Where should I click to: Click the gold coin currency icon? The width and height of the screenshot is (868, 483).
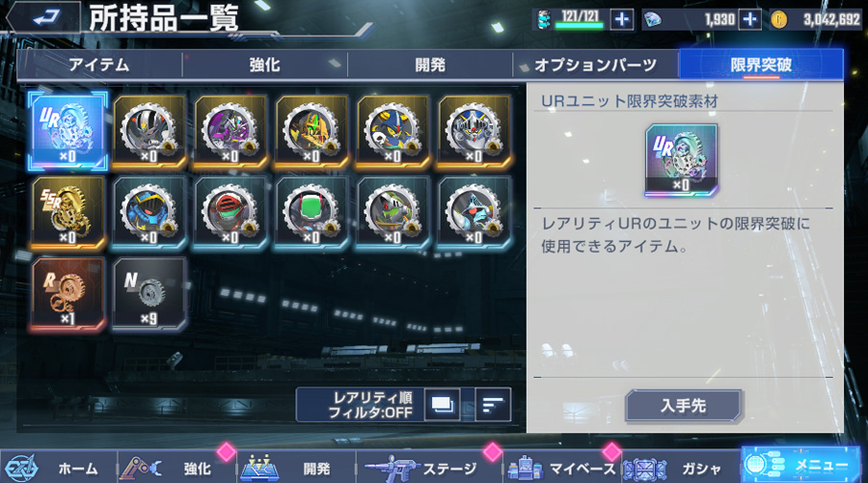point(779,20)
